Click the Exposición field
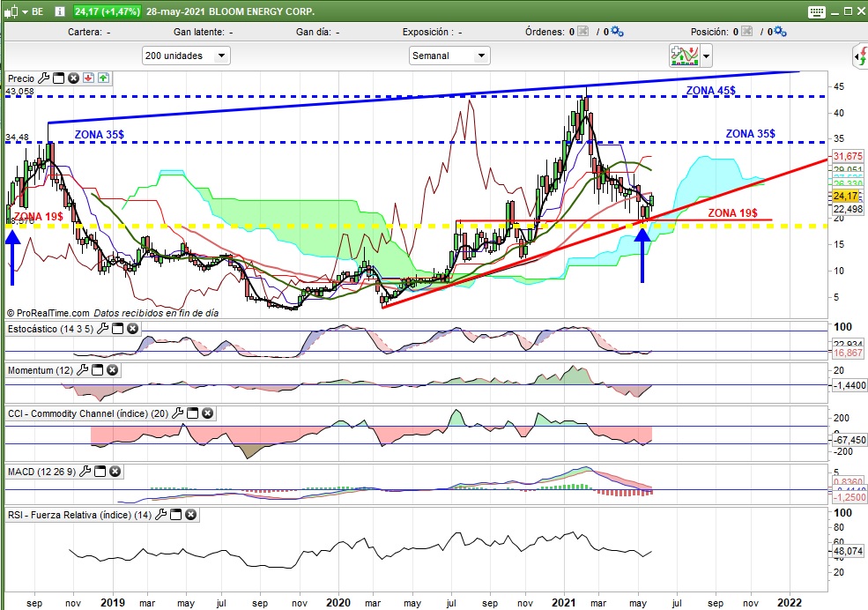 pos(433,32)
